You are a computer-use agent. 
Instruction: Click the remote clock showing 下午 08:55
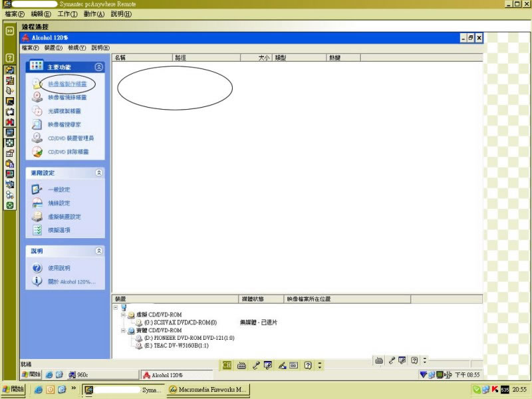point(467,374)
